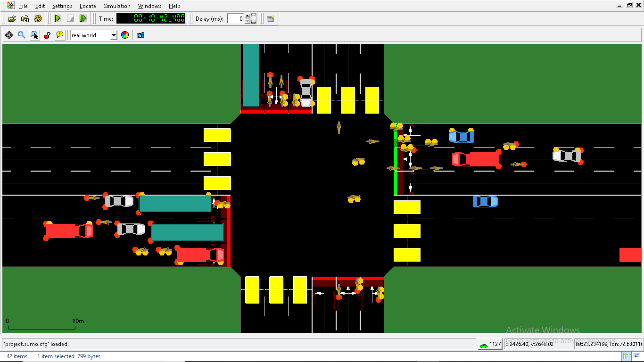Perform a single simulation step
Image resolution: width=644 pixels, height=362 pixels.
[x=83, y=19]
